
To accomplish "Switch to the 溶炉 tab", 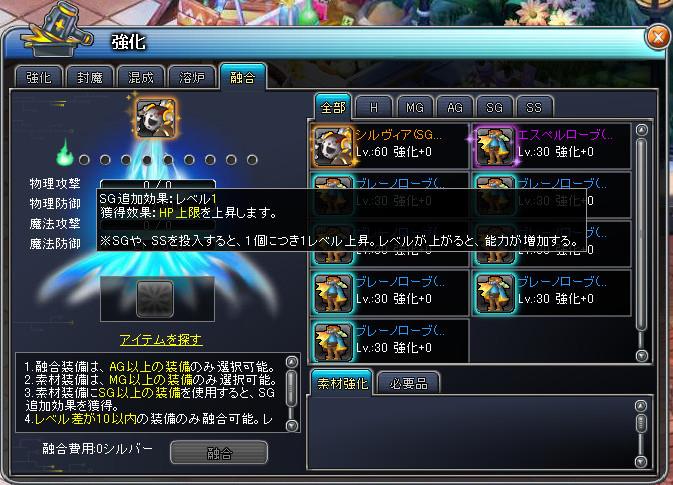I will point(192,78).
